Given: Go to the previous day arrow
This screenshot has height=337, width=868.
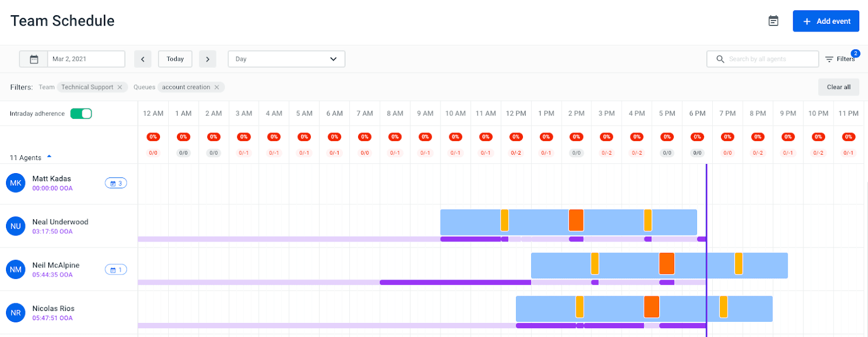Looking at the screenshot, I should pos(143,59).
